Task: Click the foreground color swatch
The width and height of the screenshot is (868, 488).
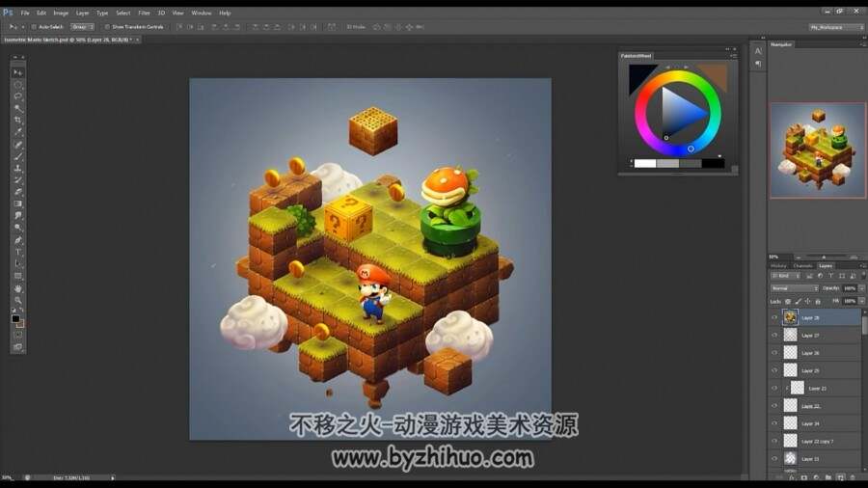Action: coord(15,319)
